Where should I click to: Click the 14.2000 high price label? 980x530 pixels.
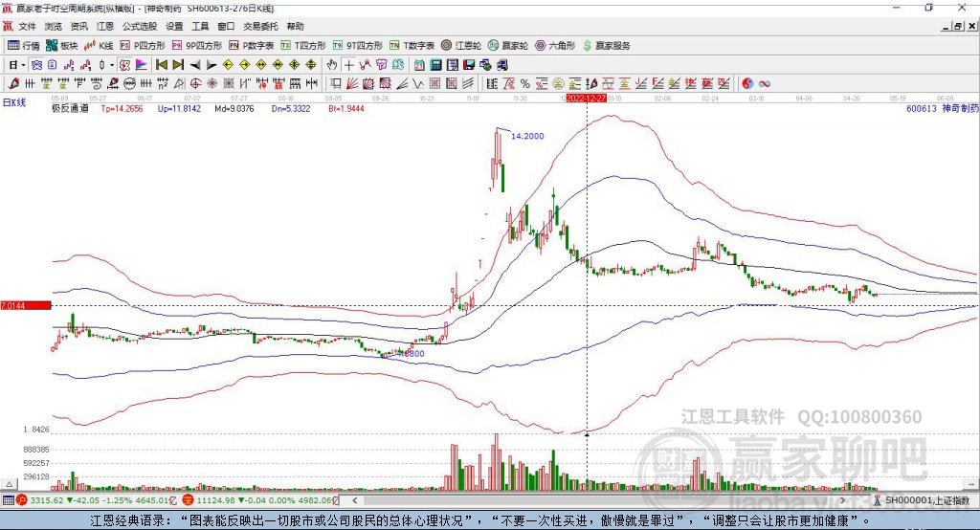click(x=527, y=136)
